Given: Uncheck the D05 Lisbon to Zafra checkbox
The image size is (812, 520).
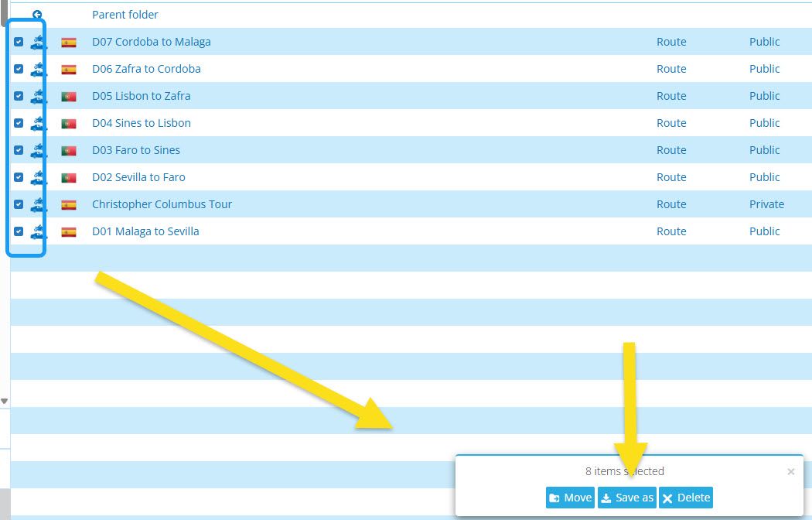Looking at the screenshot, I should point(19,96).
